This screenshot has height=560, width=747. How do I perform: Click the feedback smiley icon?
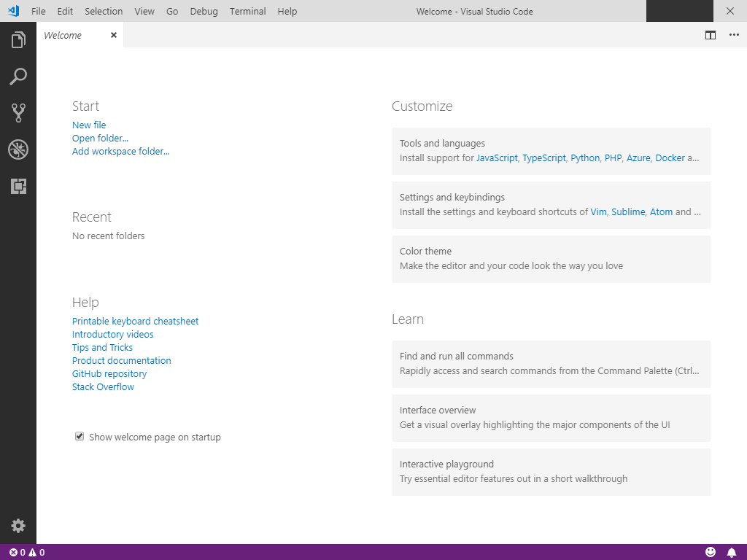point(711,552)
